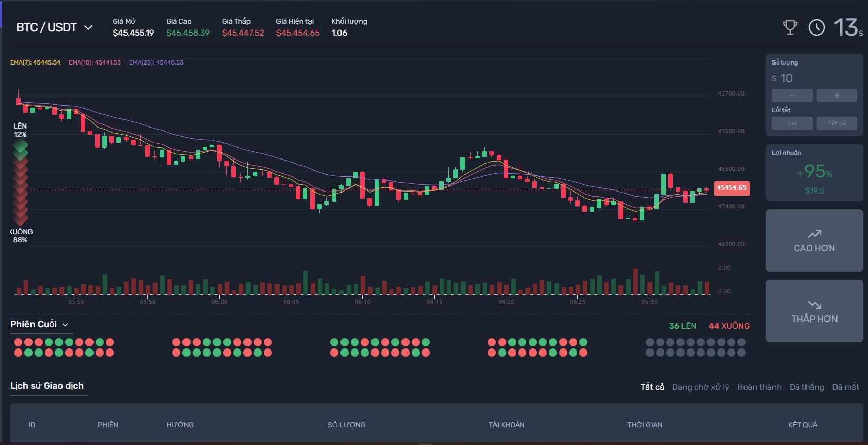Show the Đã mất trades tab
868x445 pixels.
tap(846, 387)
